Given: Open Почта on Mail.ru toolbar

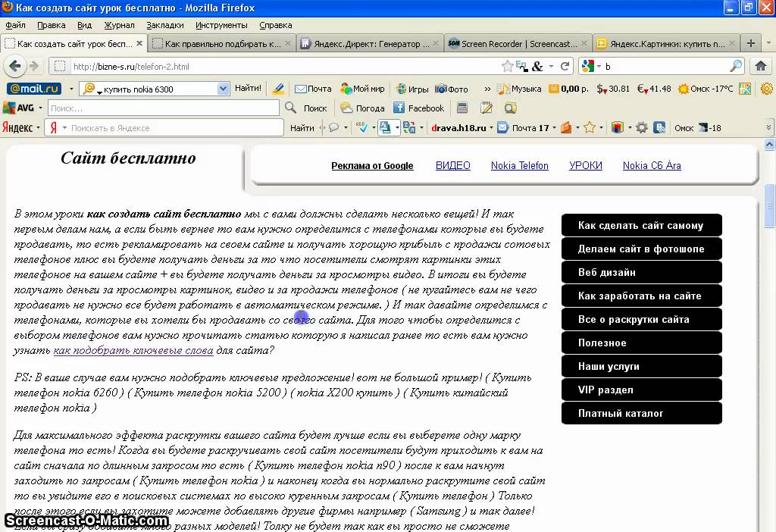Looking at the screenshot, I should (313, 89).
